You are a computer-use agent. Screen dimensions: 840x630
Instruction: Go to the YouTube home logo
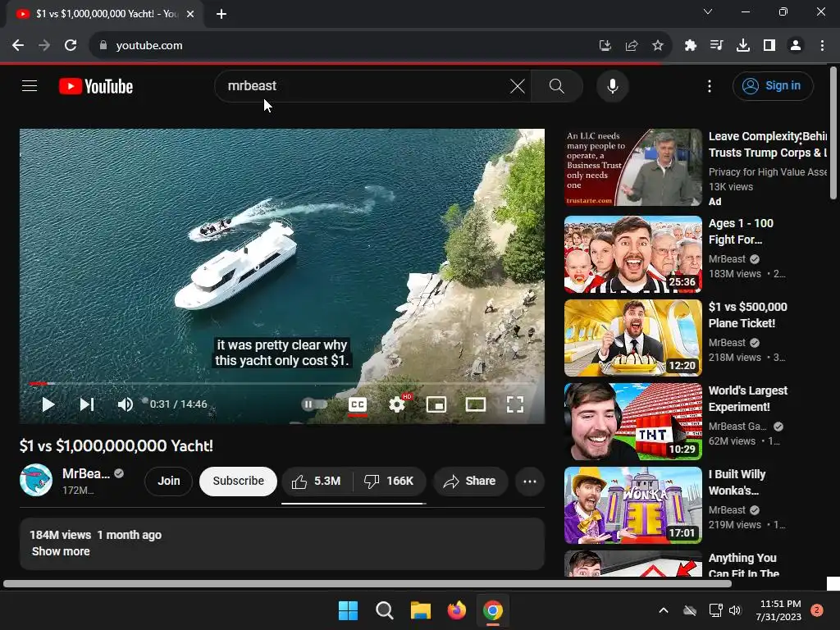96,86
